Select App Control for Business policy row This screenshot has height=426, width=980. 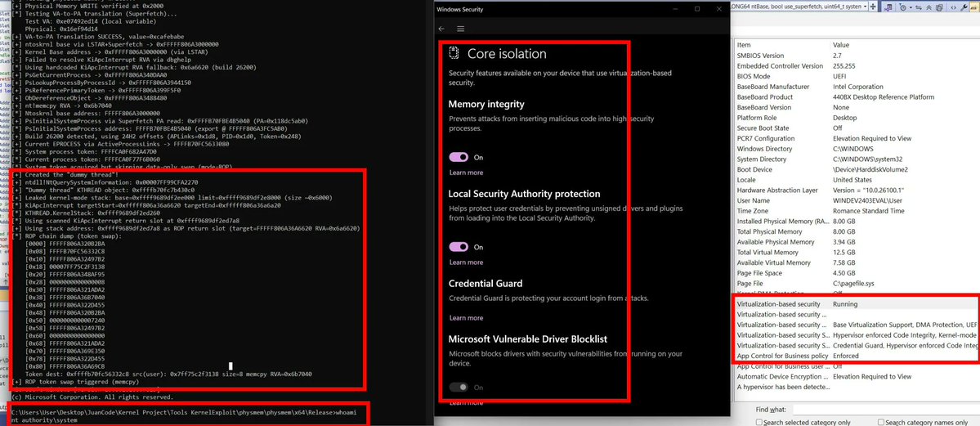(x=857, y=356)
